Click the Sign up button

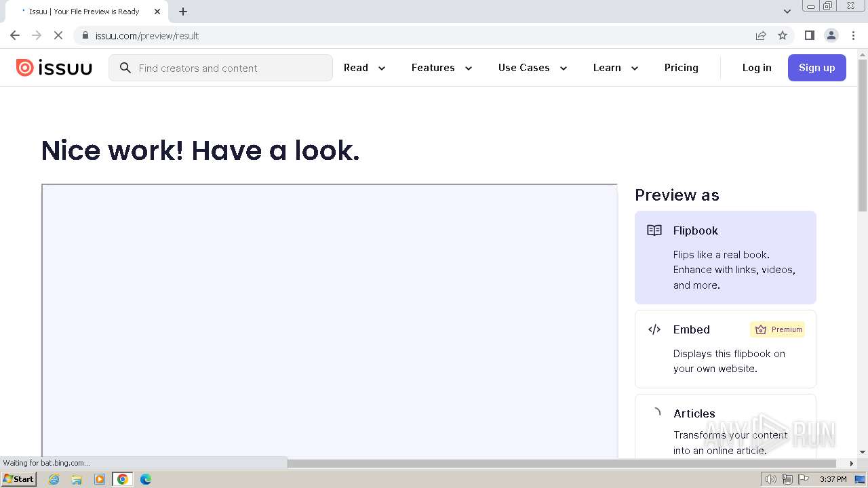tap(817, 68)
